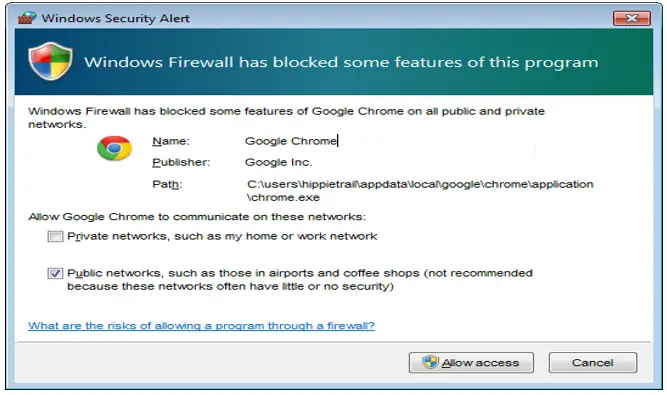
Task: Click the Publisher value Google Inc.
Action: click(279, 162)
